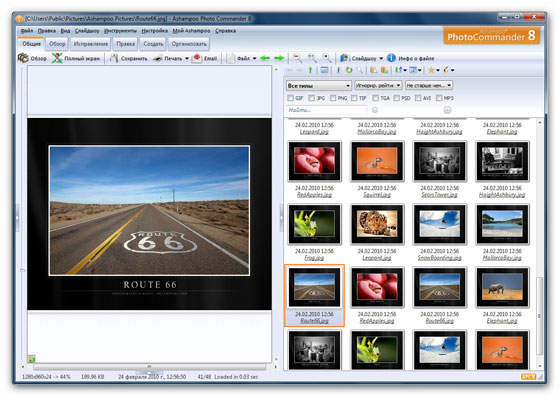Tick the PNG file type checkbox

coord(333,98)
